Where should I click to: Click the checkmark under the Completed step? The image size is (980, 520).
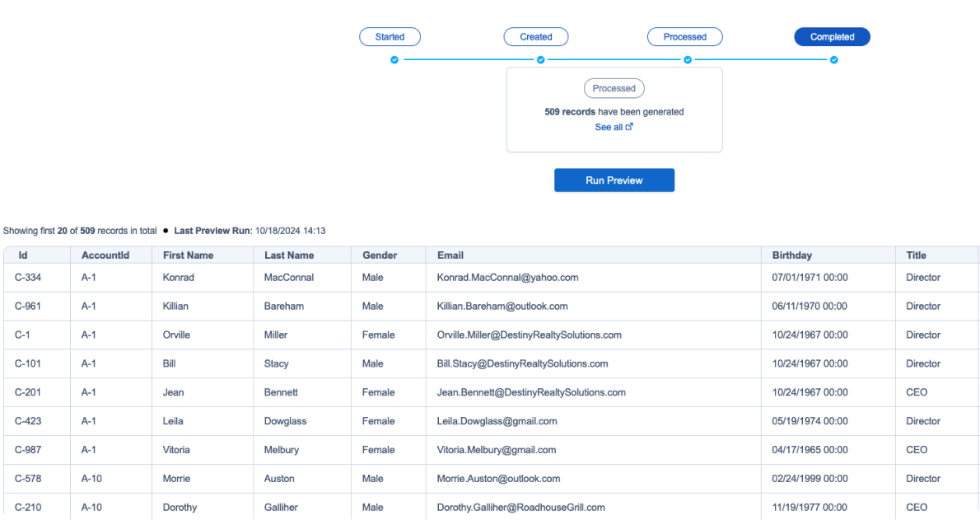coord(834,60)
